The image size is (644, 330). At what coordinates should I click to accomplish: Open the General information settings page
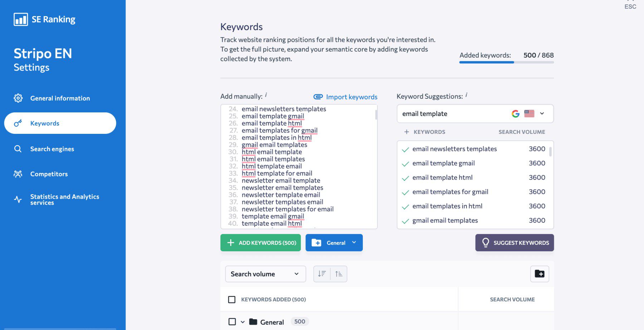coord(60,98)
